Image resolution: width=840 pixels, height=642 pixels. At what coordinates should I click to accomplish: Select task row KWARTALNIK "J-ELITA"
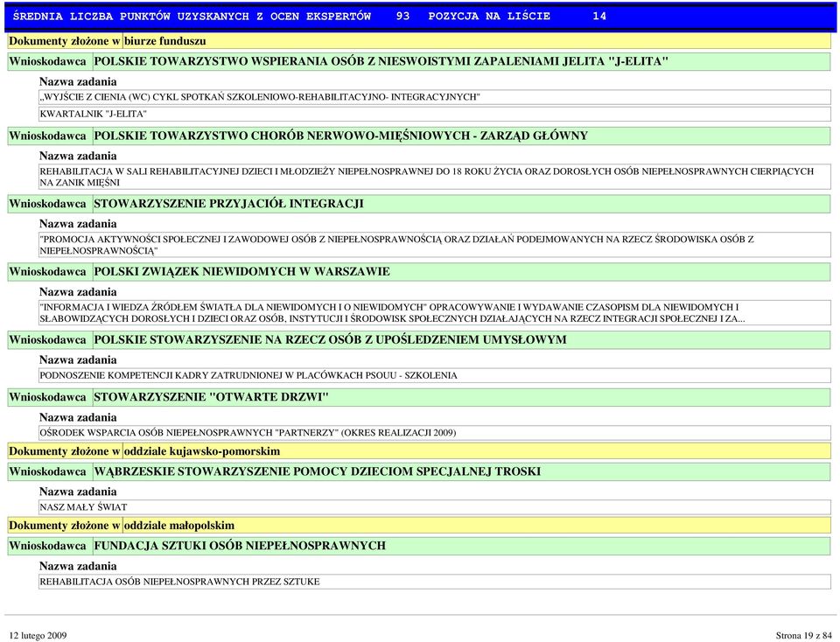[435, 114]
